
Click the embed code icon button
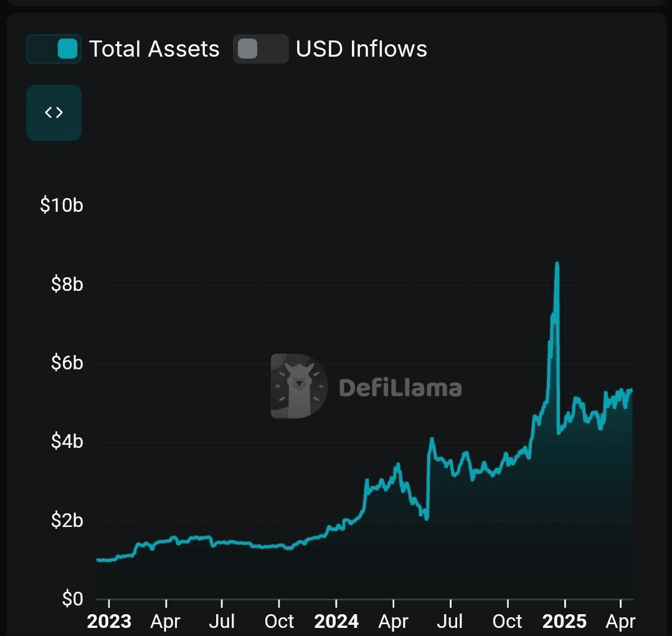(x=54, y=113)
